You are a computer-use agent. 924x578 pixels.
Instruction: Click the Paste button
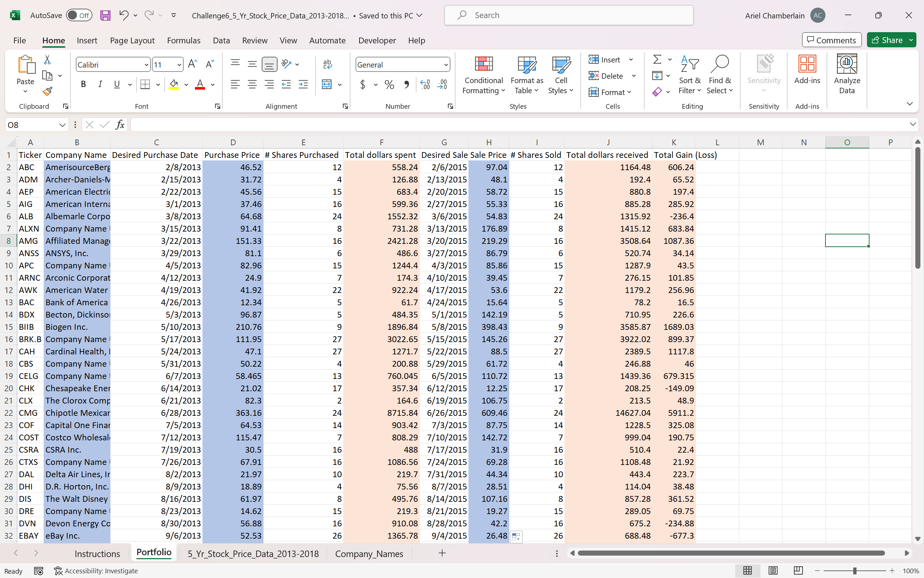click(26, 70)
